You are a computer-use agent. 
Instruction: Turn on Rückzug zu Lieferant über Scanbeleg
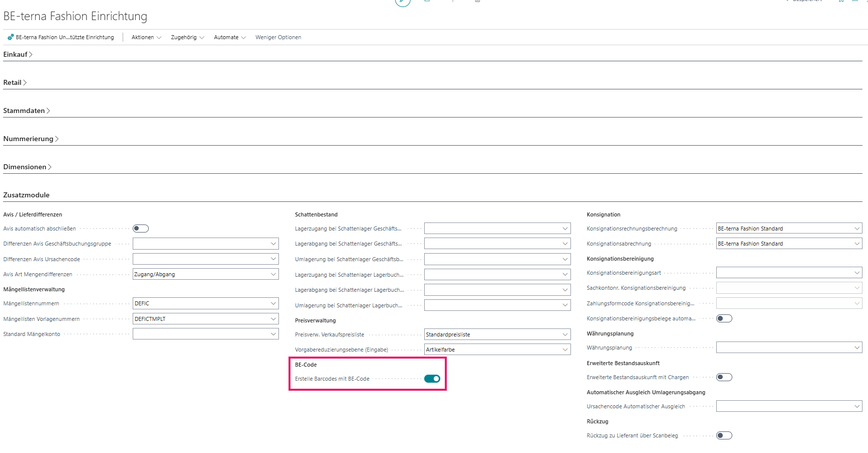click(x=724, y=435)
